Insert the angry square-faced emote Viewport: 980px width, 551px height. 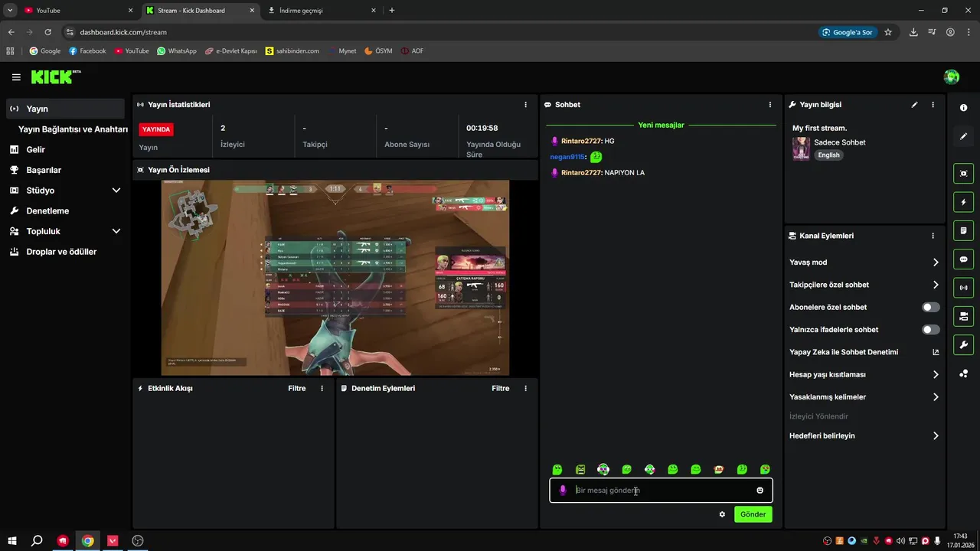pos(580,470)
